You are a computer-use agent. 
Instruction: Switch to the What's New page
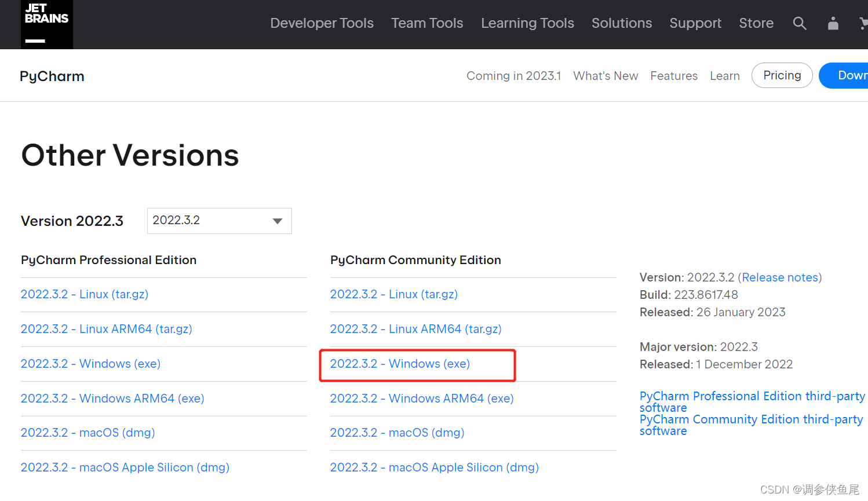point(606,76)
